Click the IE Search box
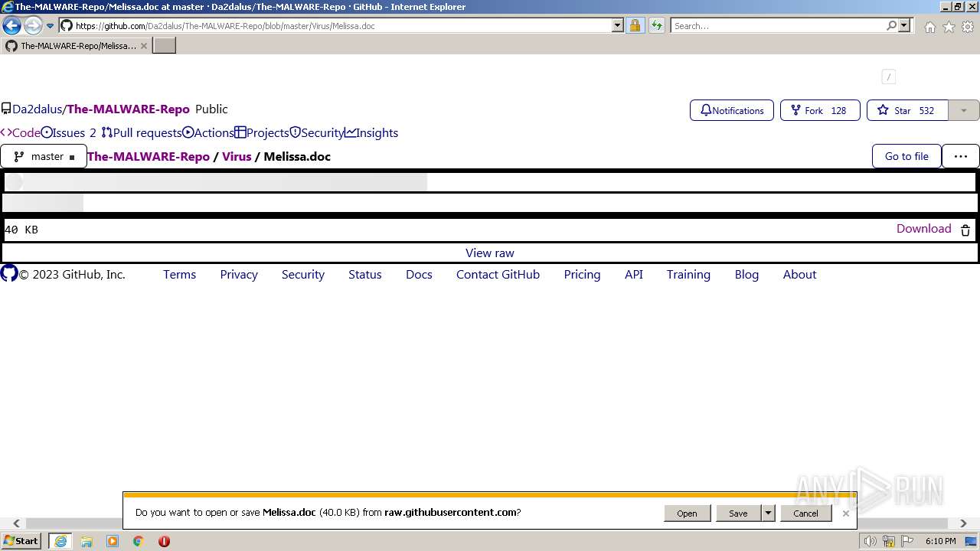The height and width of the screenshot is (551, 980). (x=778, y=26)
